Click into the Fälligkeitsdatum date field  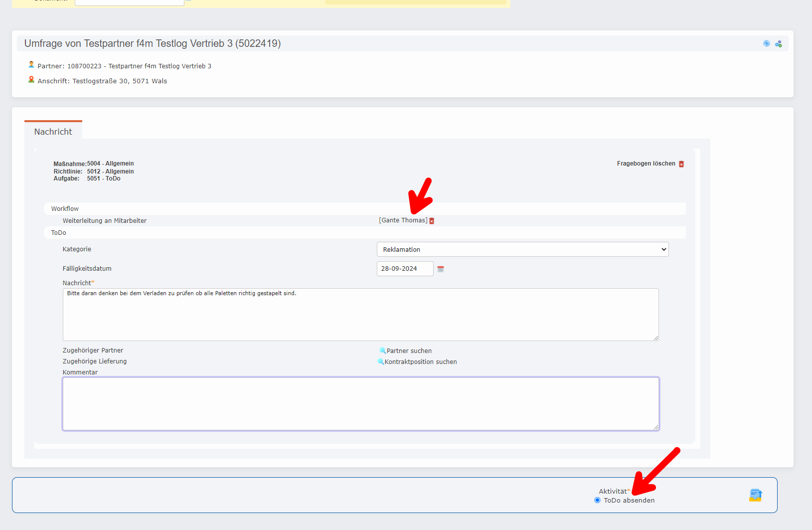tap(404, 269)
